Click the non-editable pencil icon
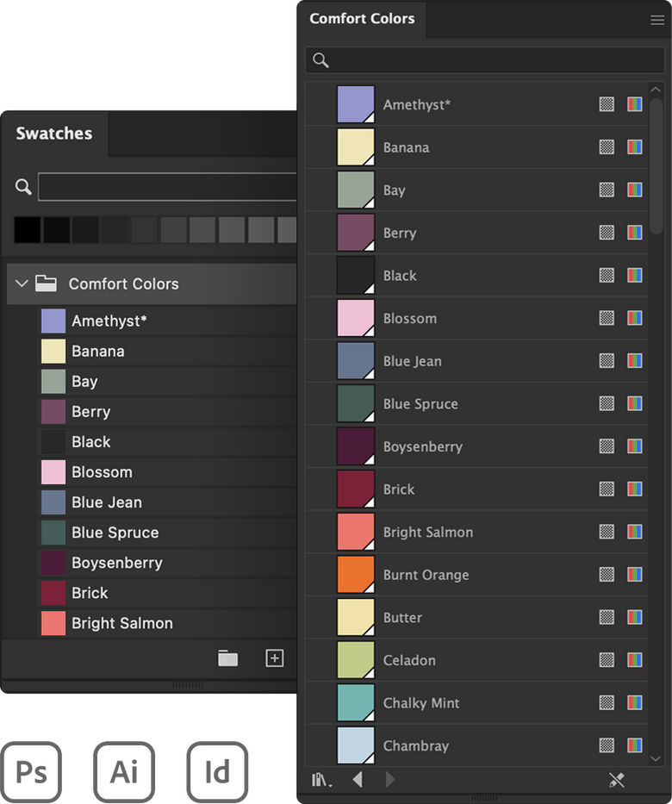The height and width of the screenshot is (804, 672). click(618, 778)
